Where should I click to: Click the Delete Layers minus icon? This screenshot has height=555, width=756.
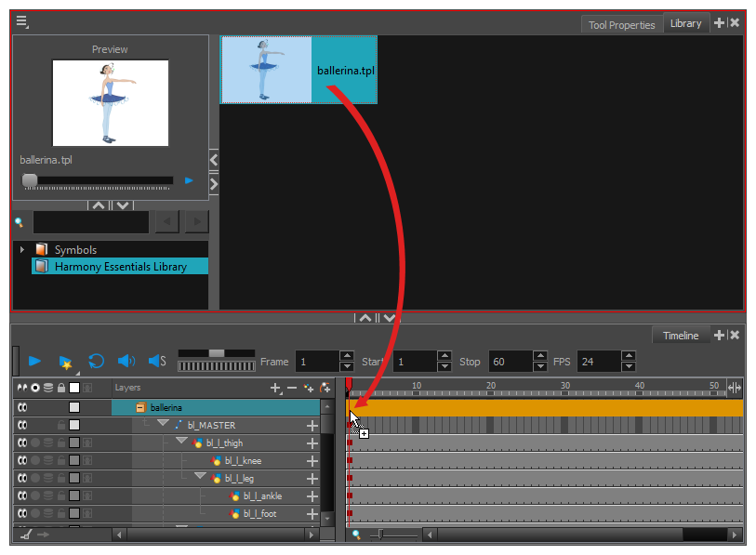tap(291, 388)
